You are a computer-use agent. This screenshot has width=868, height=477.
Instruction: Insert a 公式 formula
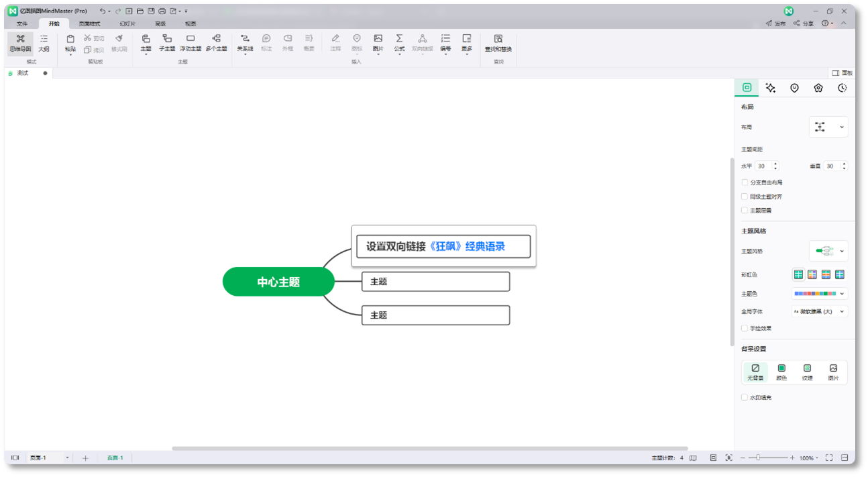pyautogui.click(x=399, y=43)
